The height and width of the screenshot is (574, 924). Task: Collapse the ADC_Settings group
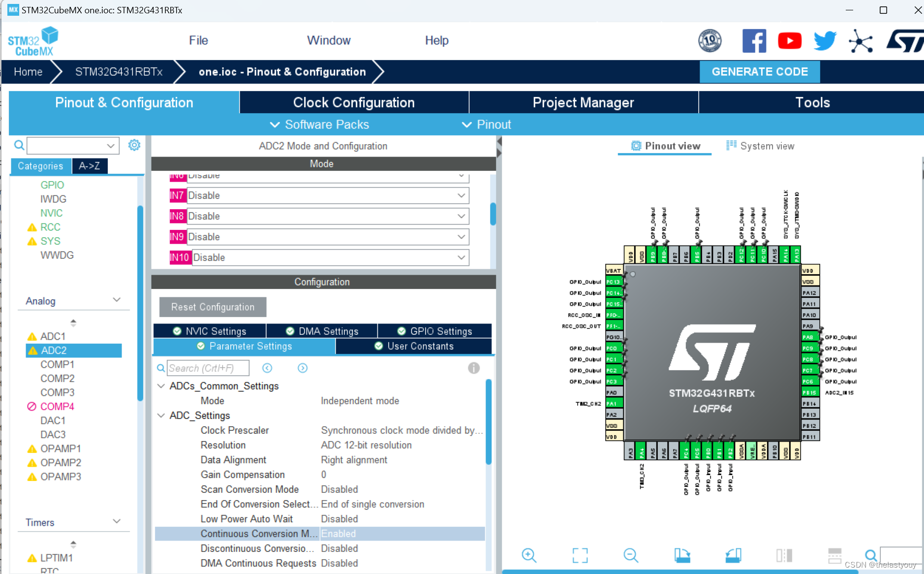coord(161,415)
